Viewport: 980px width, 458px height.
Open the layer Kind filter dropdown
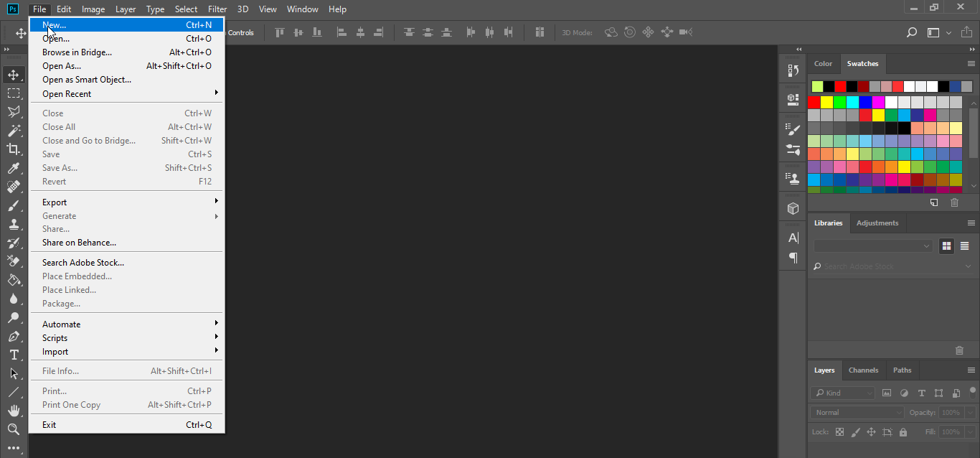pyautogui.click(x=844, y=393)
